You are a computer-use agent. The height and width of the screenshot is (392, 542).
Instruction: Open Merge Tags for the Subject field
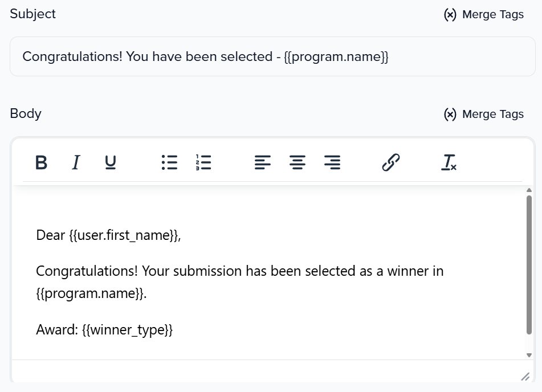pyautogui.click(x=483, y=15)
